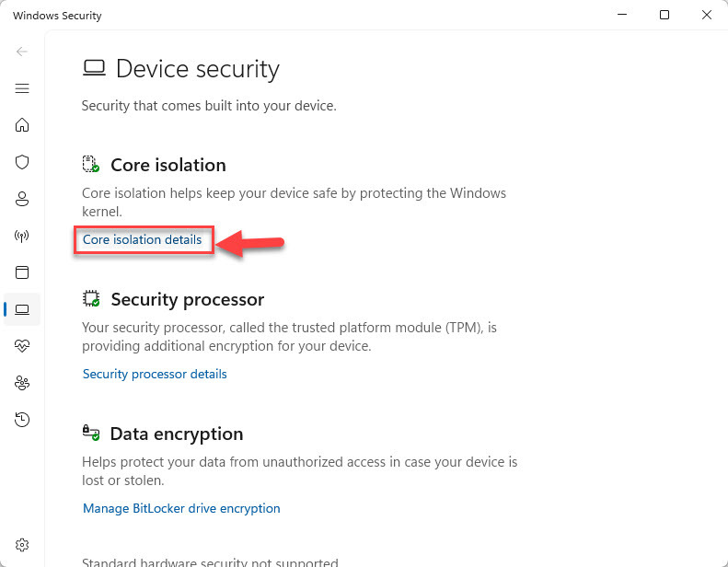This screenshot has width=728, height=567.
Task: Open Family options sidebar icon
Action: tap(22, 383)
